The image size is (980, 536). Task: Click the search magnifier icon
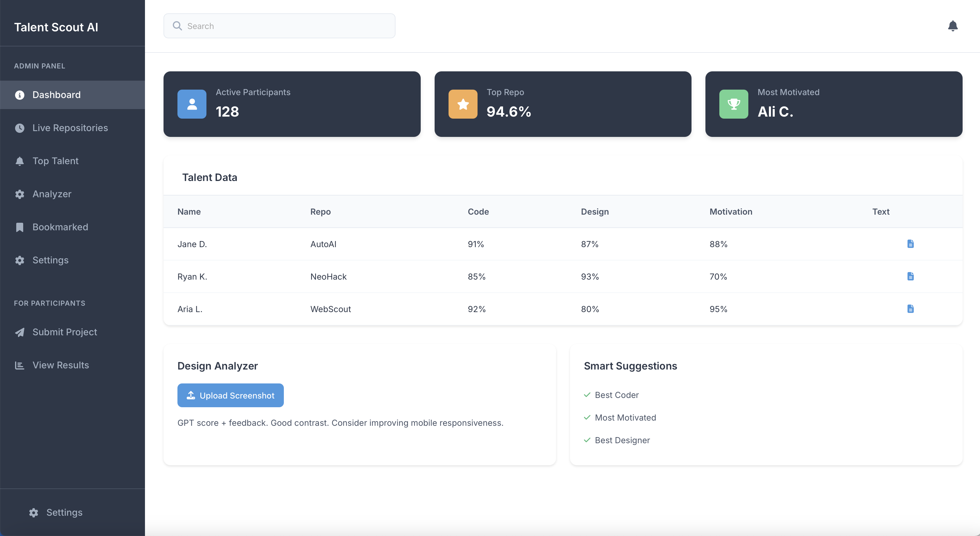point(177,26)
